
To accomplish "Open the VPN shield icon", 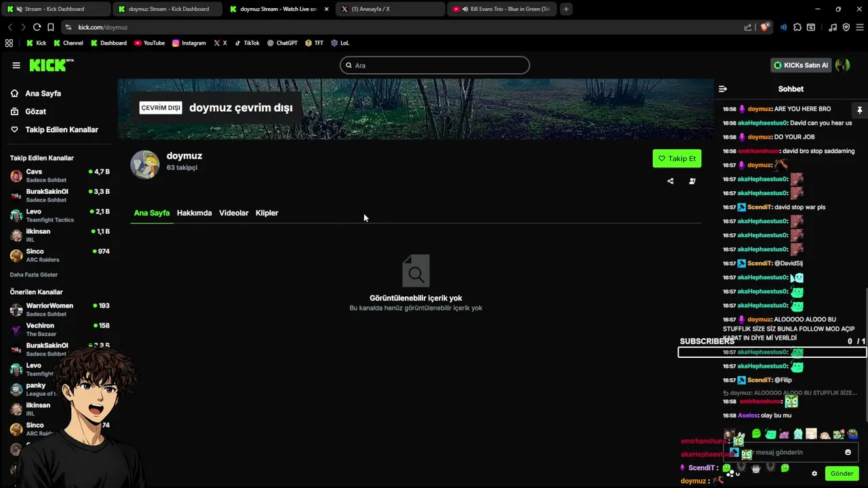I will click(846, 27).
